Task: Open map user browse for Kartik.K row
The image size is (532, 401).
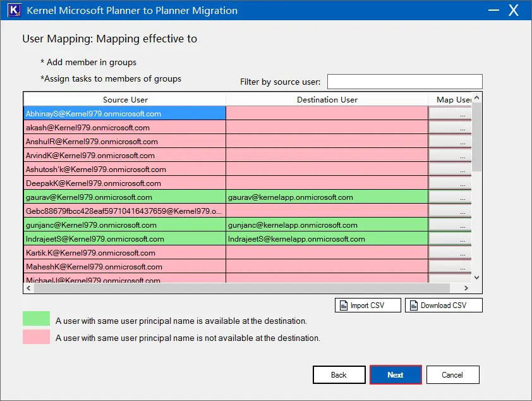Action: (450, 252)
